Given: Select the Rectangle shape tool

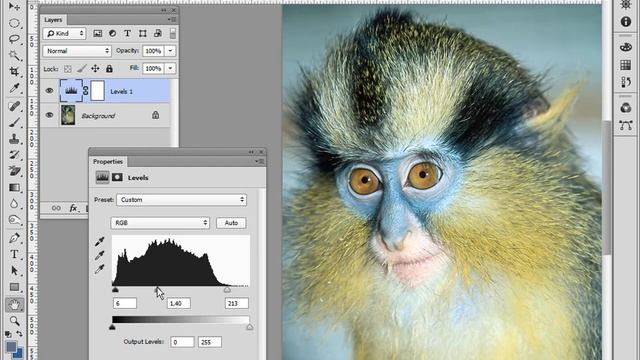Looking at the screenshot, I should [x=14, y=287].
